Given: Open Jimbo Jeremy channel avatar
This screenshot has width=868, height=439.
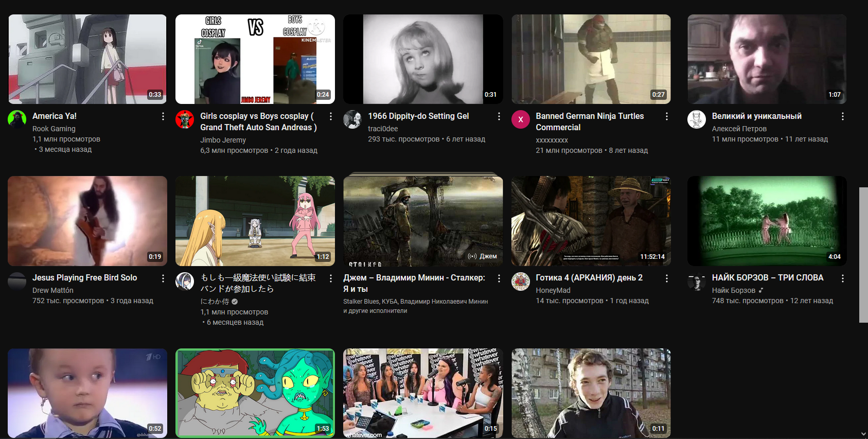Looking at the screenshot, I should [185, 119].
